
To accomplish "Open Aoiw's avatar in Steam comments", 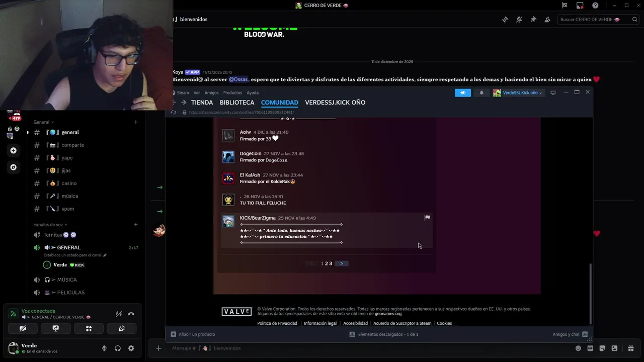I will [228, 135].
